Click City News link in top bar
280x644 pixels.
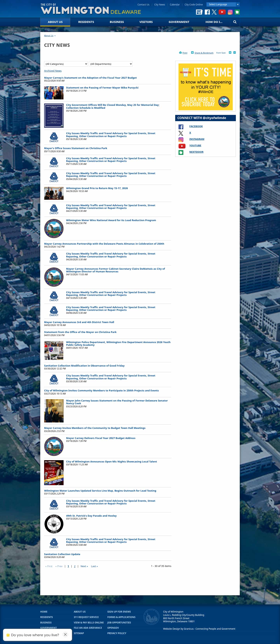(159, 4)
